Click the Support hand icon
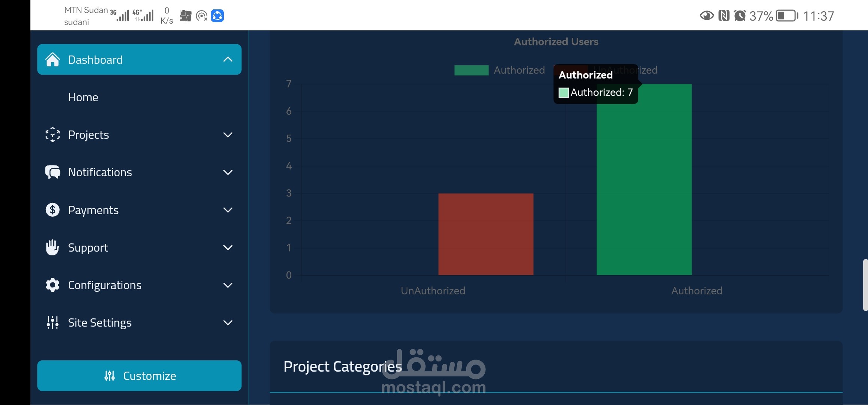 (53, 247)
